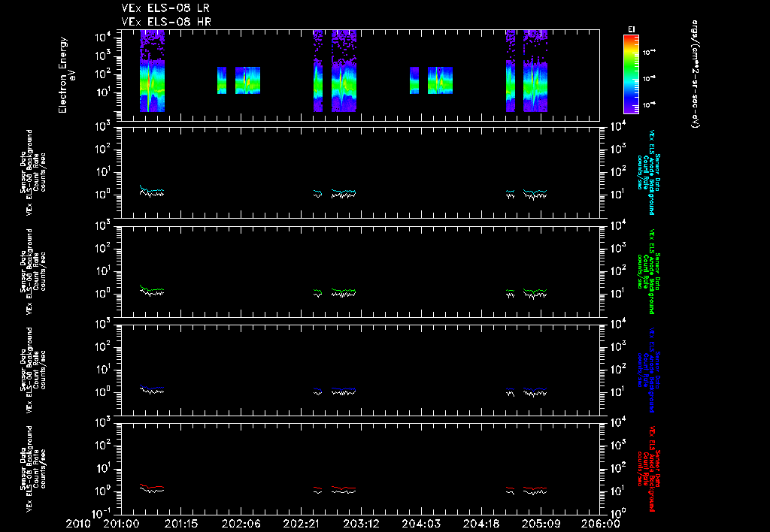Click the narrow short spectrogram block before 202:06

[222, 80]
